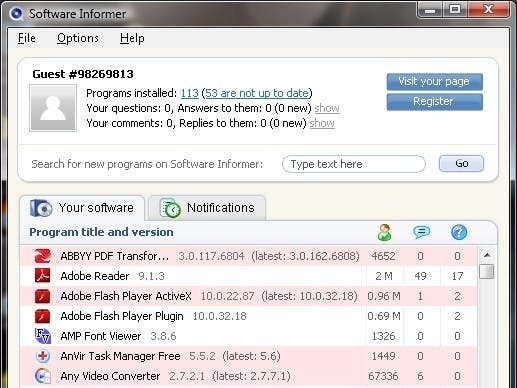Open the File menu
517x388 pixels.
tap(27, 38)
